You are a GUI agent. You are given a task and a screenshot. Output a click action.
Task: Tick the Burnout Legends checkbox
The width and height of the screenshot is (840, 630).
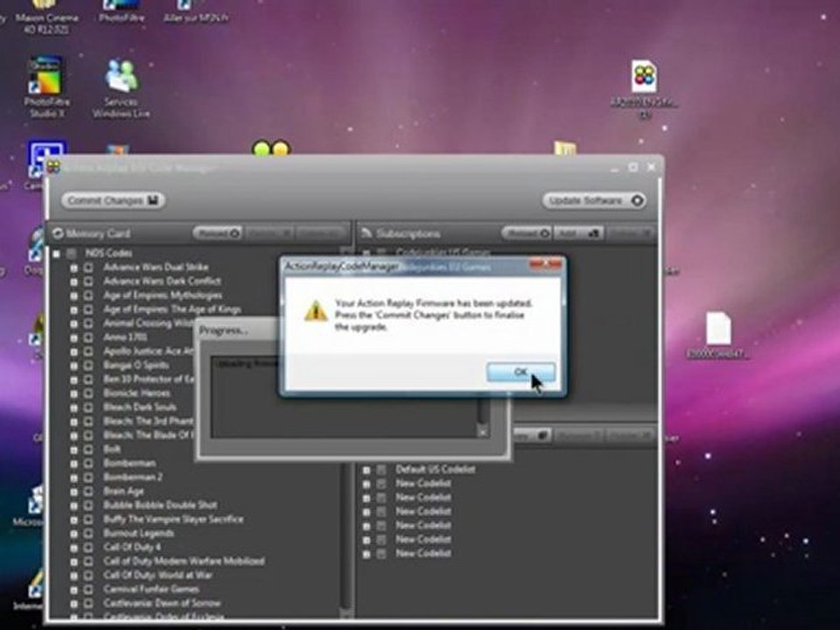pyautogui.click(x=89, y=534)
